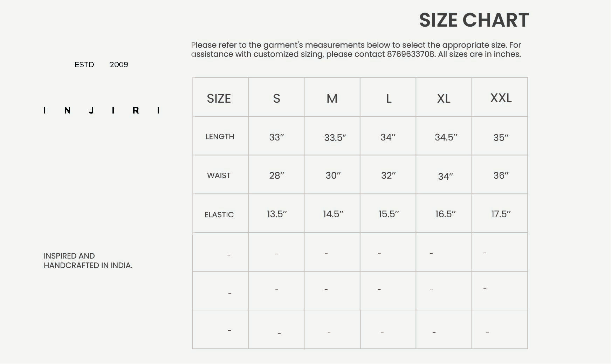Select the 35″ length value for XXL

click(501, 137)
